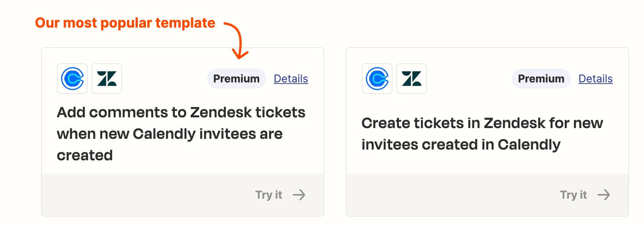Click the orange curved arrow pointing at the card

tap(237, 40)
